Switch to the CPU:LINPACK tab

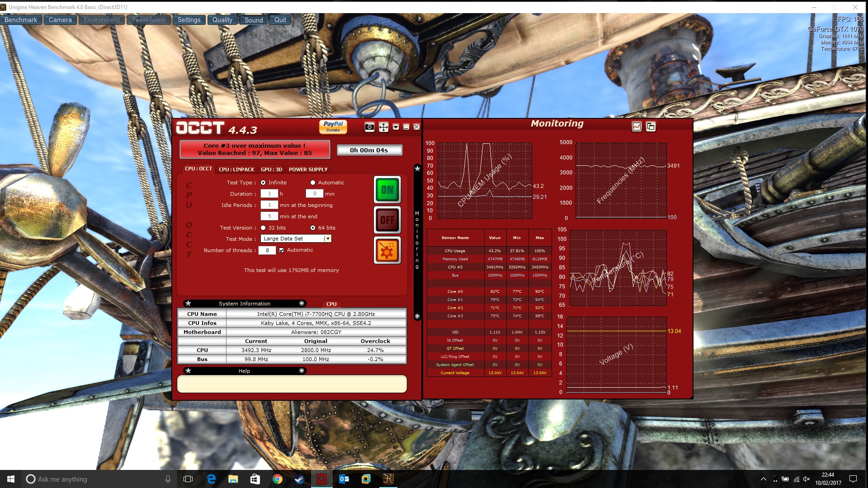pos(236,169)
